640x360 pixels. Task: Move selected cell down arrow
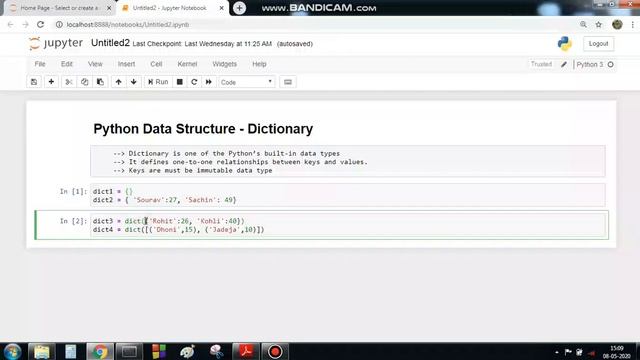point(133,82)
